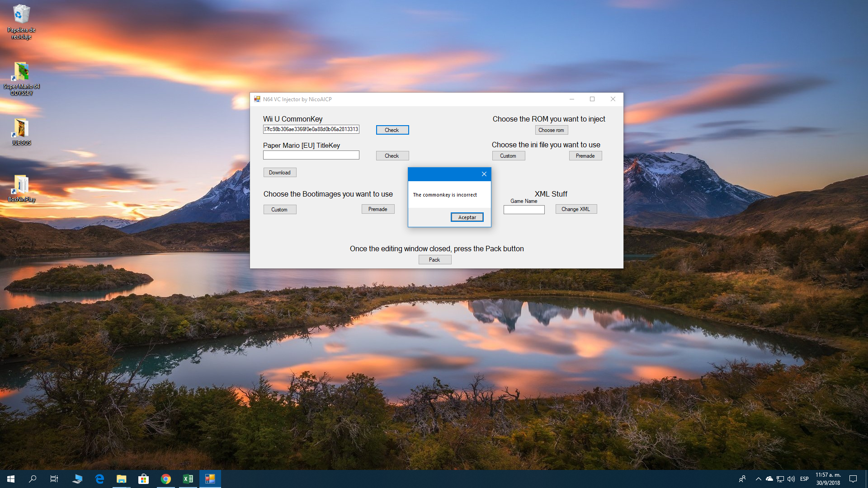Focus the Game Name input field

524,210
